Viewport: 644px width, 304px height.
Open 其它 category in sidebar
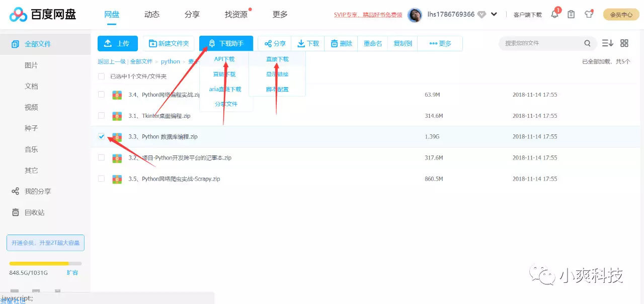click(x=31, y=171)
